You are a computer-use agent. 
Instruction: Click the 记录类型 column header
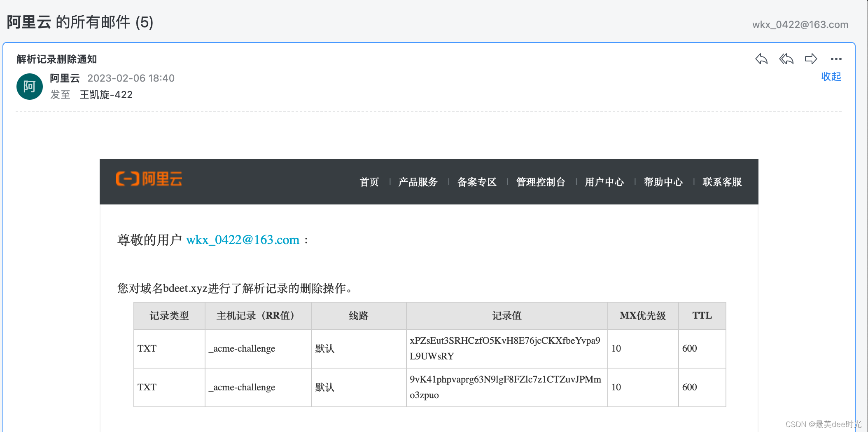(169, 316)
